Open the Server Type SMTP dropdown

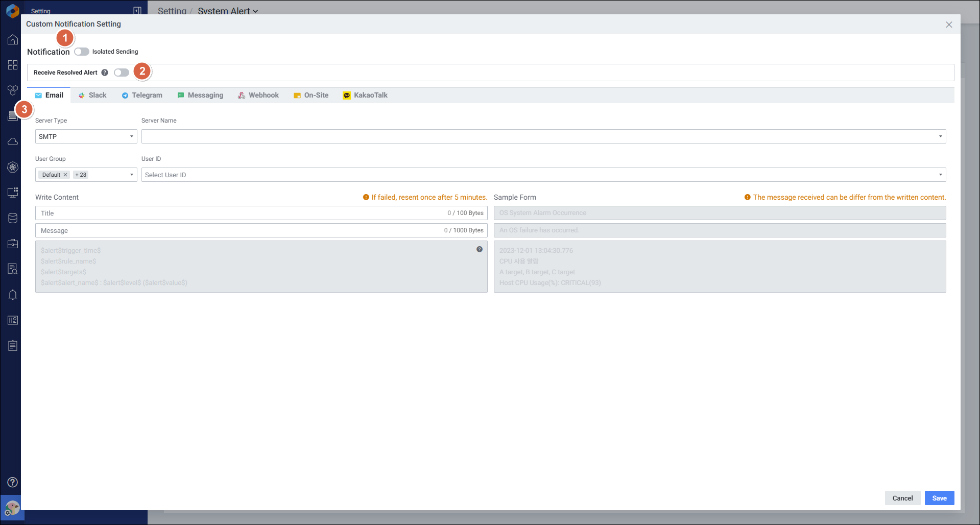86,136
